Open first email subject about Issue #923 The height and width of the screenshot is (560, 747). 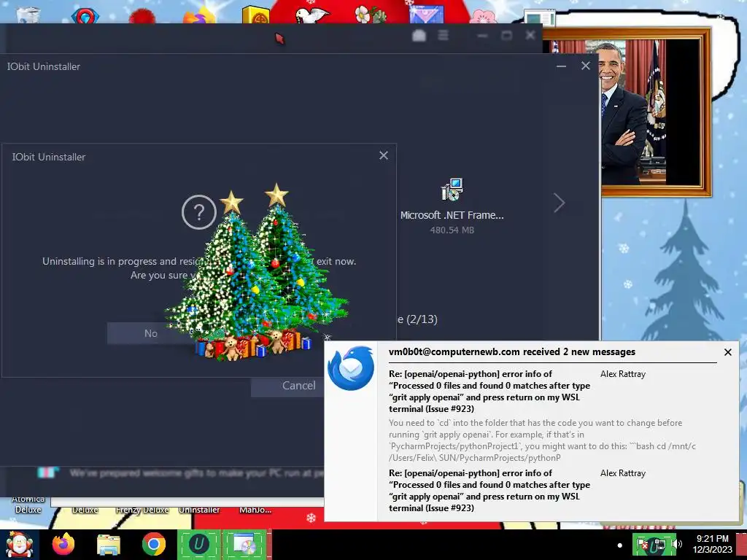click(489, 392)
